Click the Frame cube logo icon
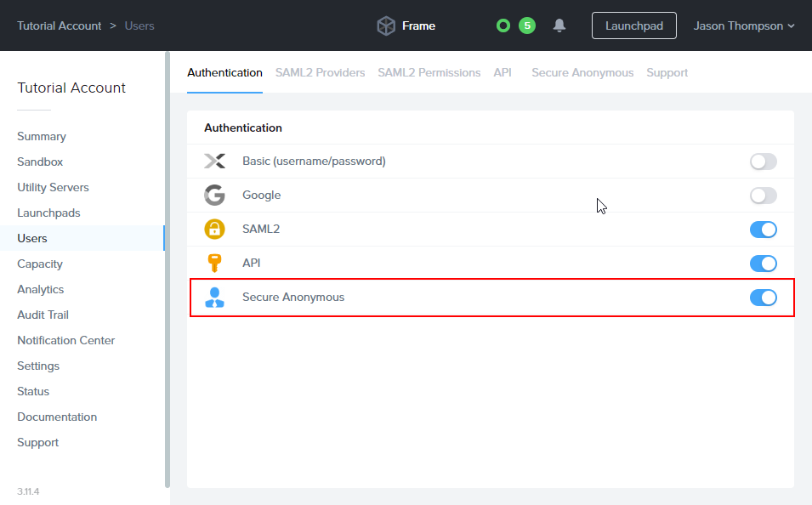 click(x=386, y=26)
